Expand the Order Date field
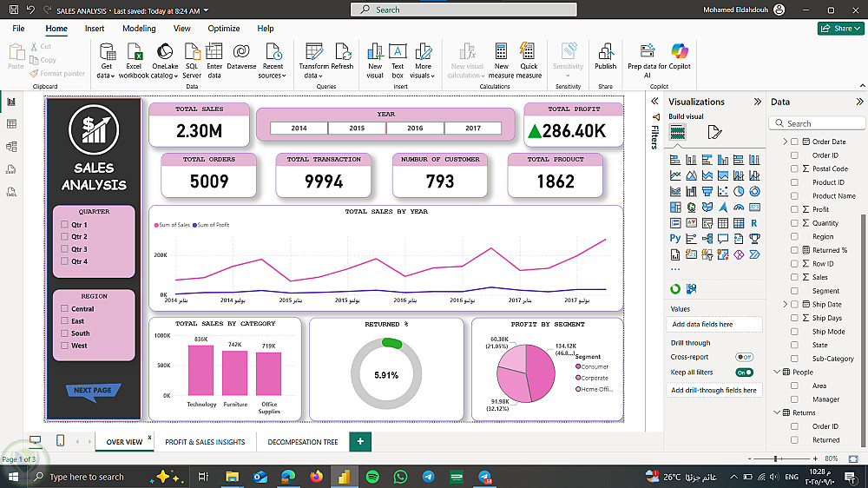The image size is (868, 488). coord(786,142)
